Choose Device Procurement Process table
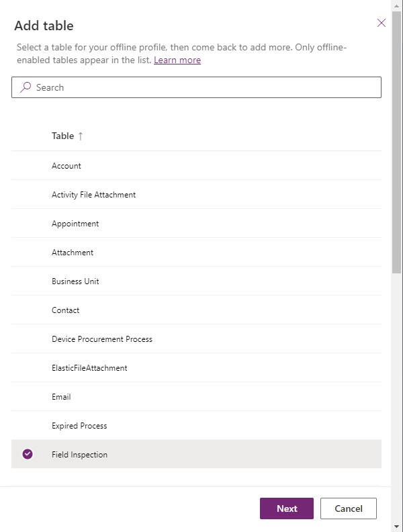This screenshot has height=532, width=403. [196, 339]
